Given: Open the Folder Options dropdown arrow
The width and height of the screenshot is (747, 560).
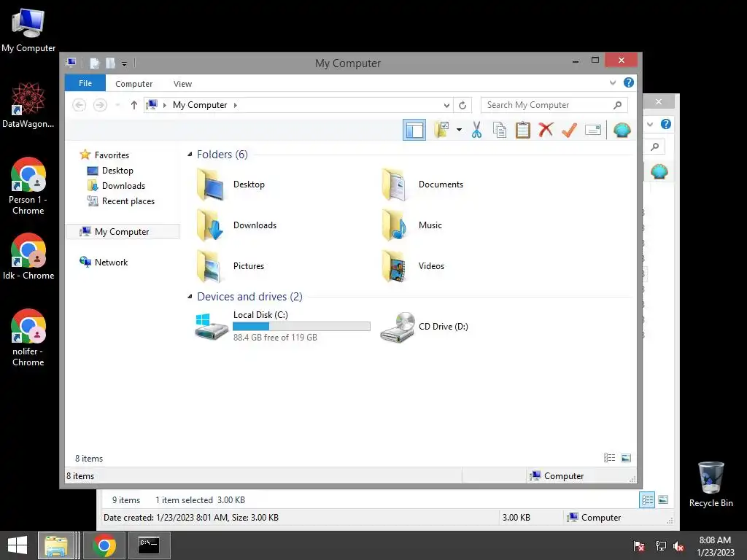Looking at the screenshot, I should pos(459,130).
